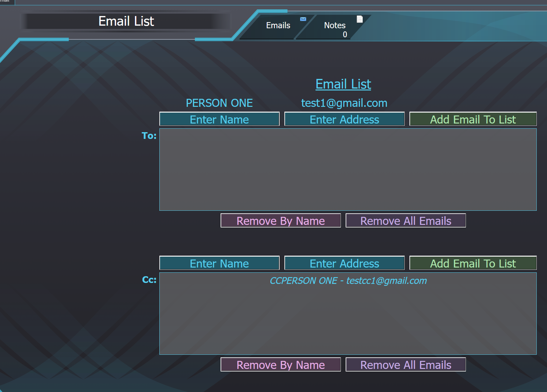This screenshot has width=547, height=392.
Task: Click the Email List heading link
Action: (342, 84)
